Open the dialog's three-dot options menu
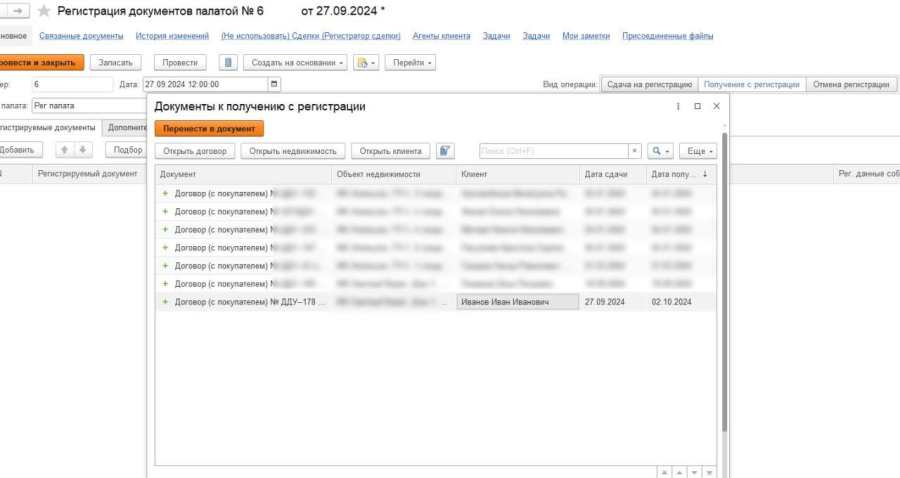 [679, 106]
